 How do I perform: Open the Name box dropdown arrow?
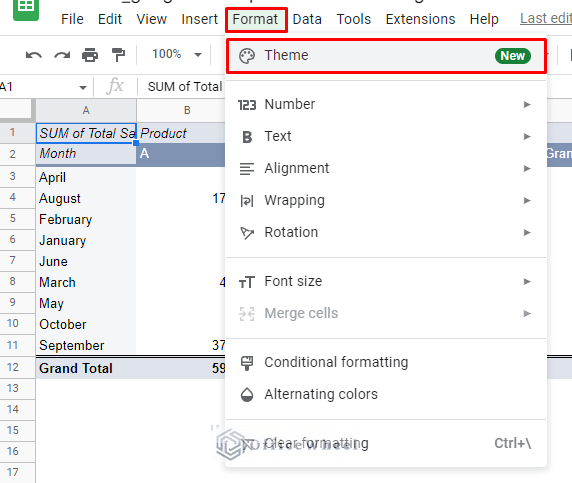pos(83,88)
